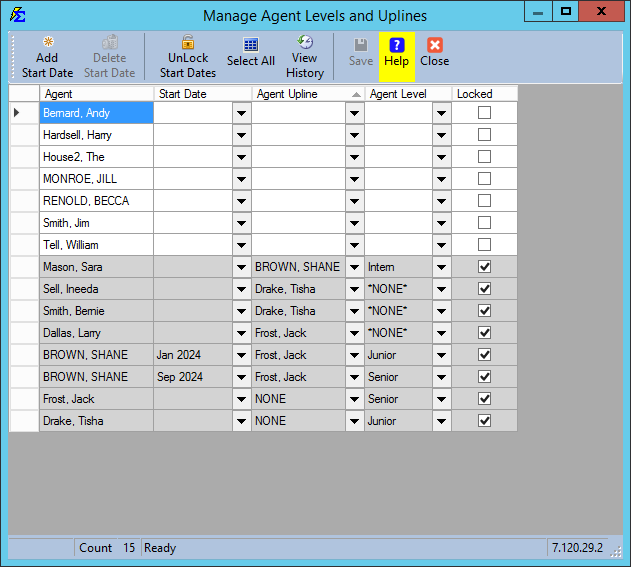Uncheck Locked box for Mason, Sara

(484, 267)
